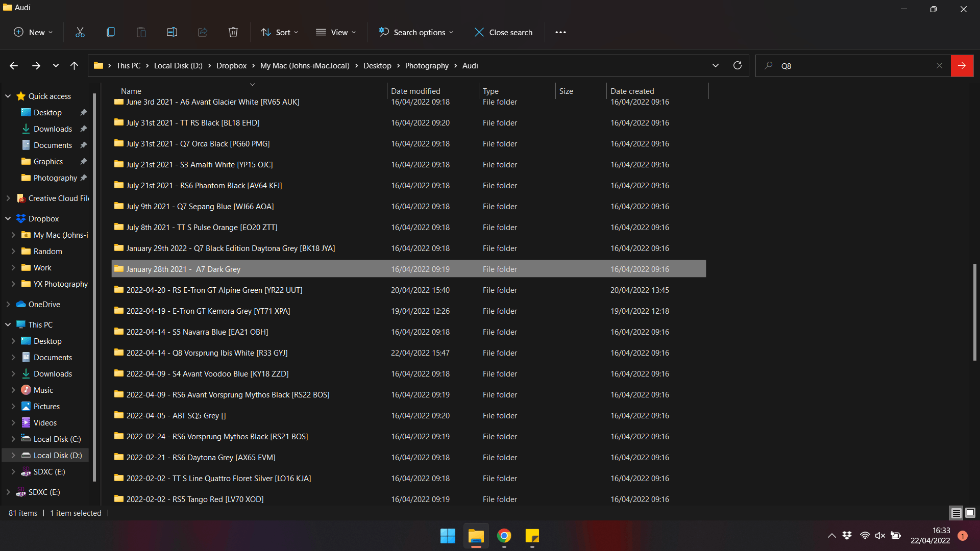This screenshot has height=551, width=980.
Task: Clear the Q8 search text
Action: tap(939, 66)
